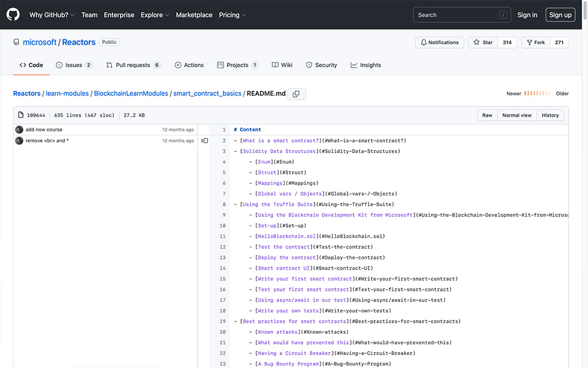Open the microsoft organization link

40,42
